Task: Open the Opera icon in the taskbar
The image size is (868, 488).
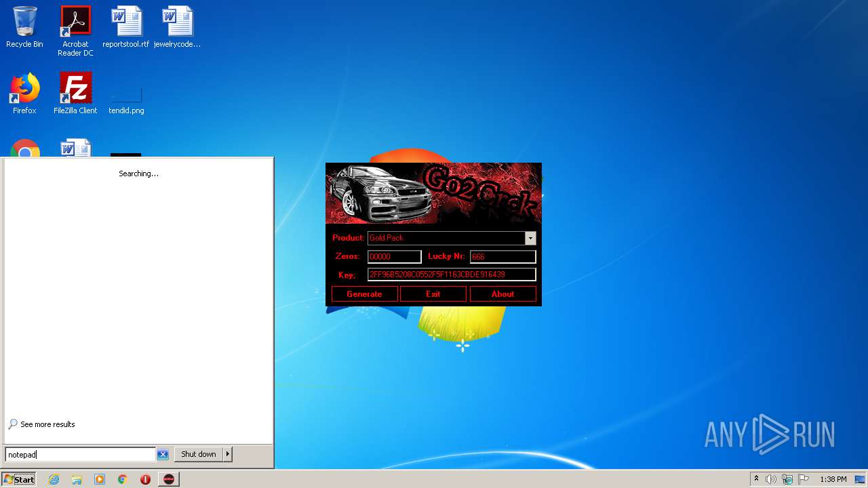Action: tap(145, 479)
